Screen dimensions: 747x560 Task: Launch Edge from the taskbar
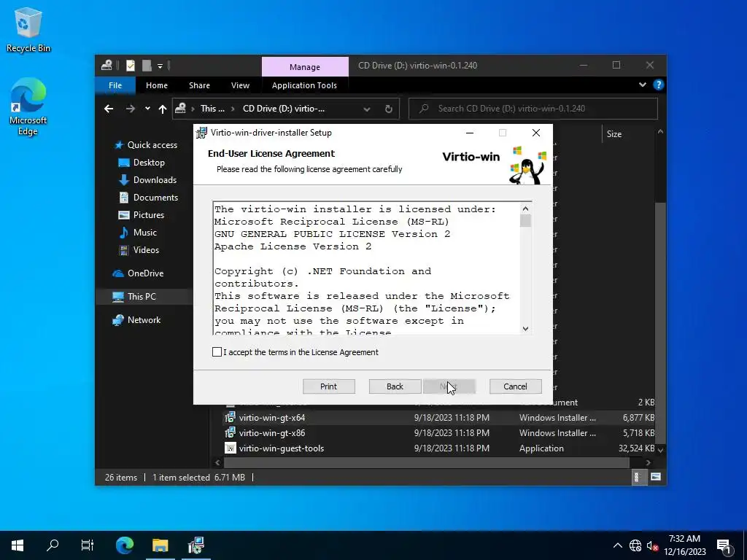pos(124,545)
